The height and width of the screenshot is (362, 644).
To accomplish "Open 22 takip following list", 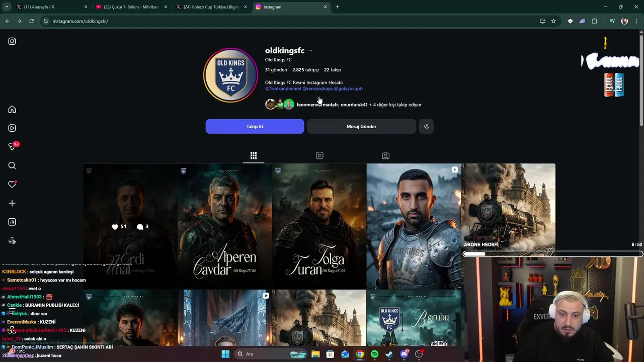I will (333, 70).
